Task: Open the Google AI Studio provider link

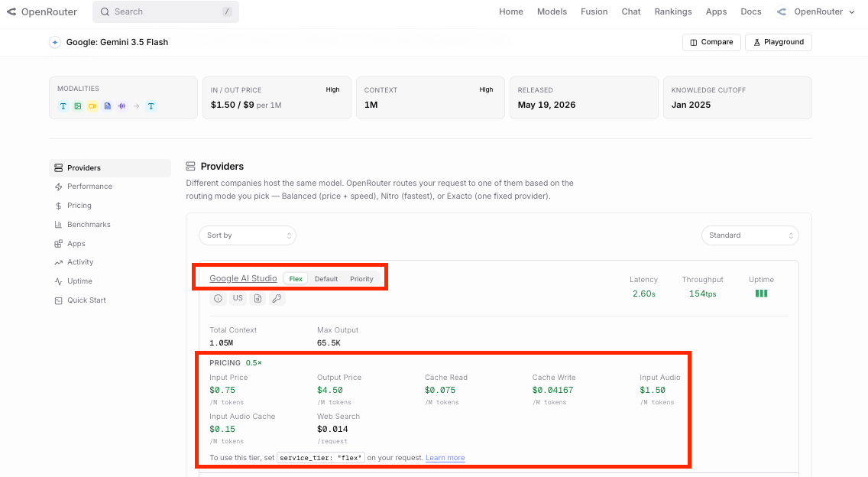Action: click(x=243, y=279)
